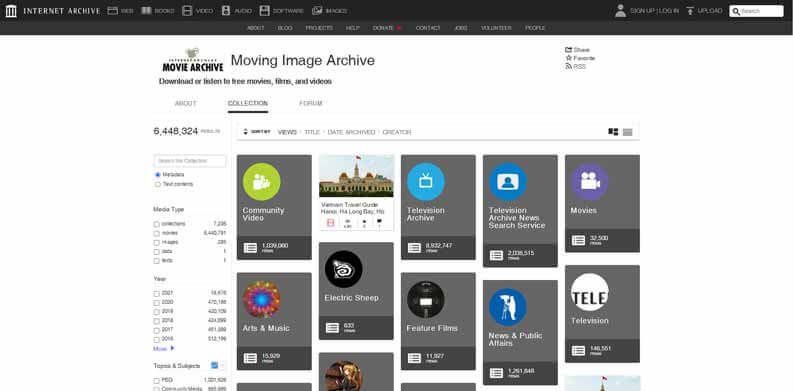Image resolution: width=793 pixels, height=391 pixels.
Task: Click the user avatar icon
Action: [621, 11]
